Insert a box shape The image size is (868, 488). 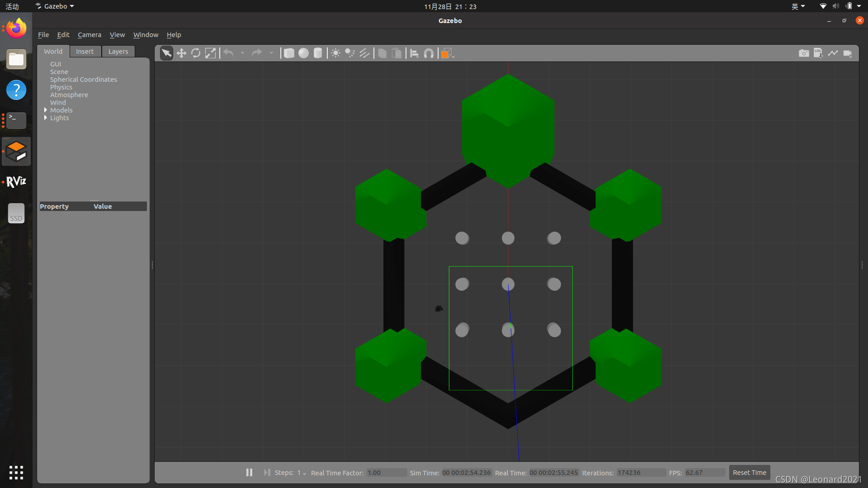point(289,53)
